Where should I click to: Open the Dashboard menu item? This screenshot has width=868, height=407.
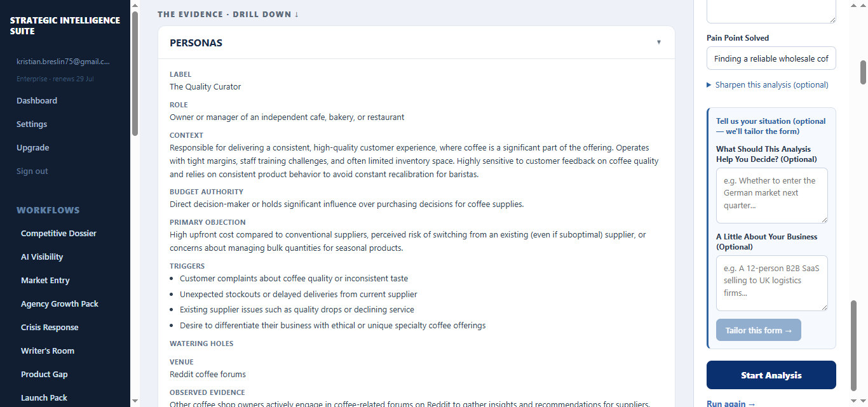(37, 100)
